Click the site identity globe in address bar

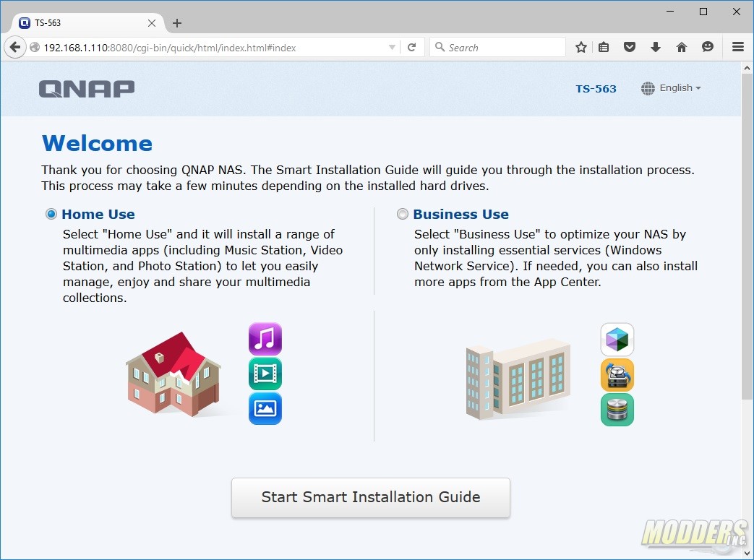[x=35, y=47]
